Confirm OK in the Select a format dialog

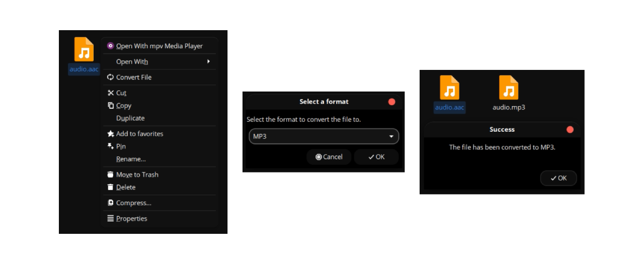(376, 157)
